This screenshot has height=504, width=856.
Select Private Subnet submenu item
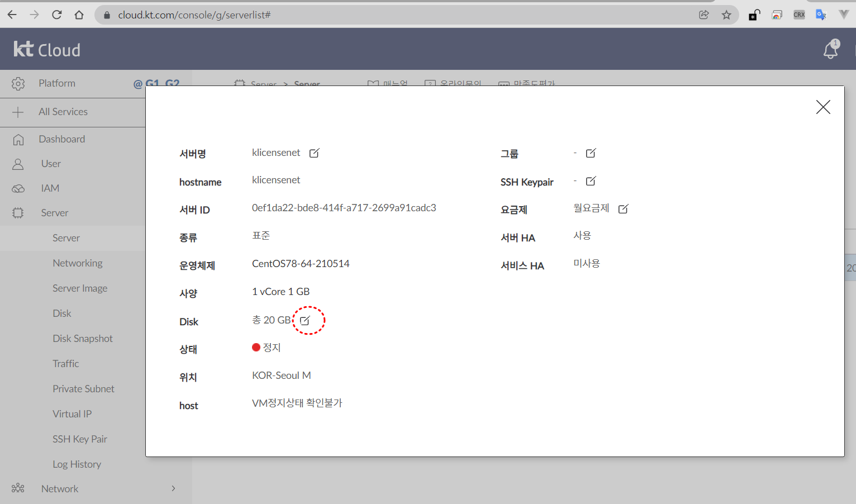[x=83, y=389]
